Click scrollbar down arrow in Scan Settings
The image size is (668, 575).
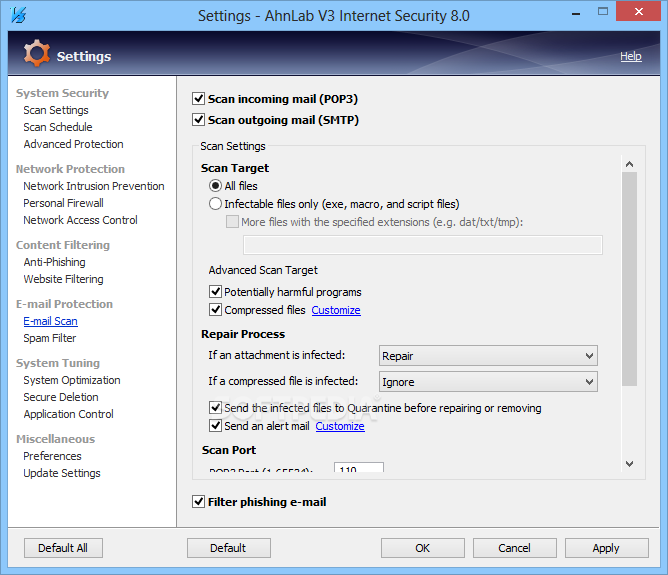point(630,463)
